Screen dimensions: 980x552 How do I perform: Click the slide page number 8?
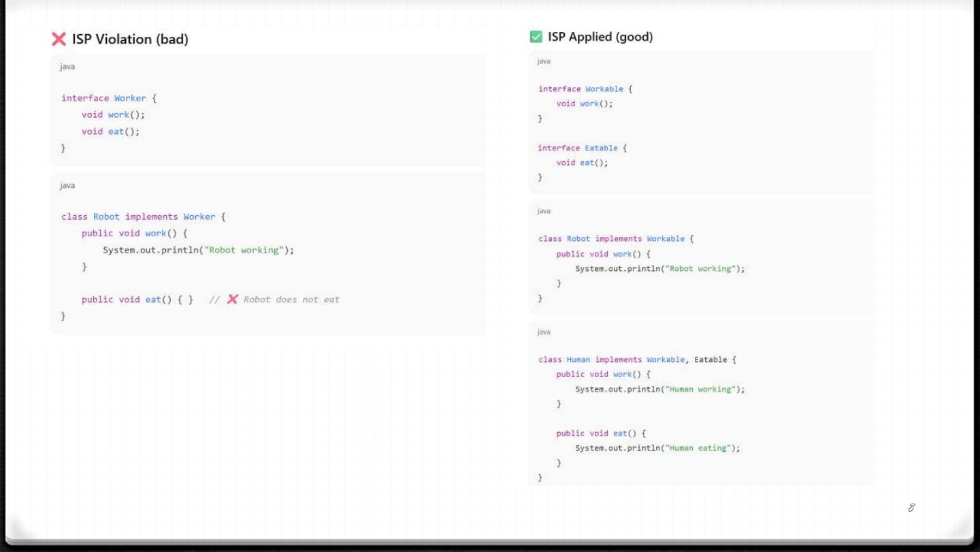tap(911, 508)
